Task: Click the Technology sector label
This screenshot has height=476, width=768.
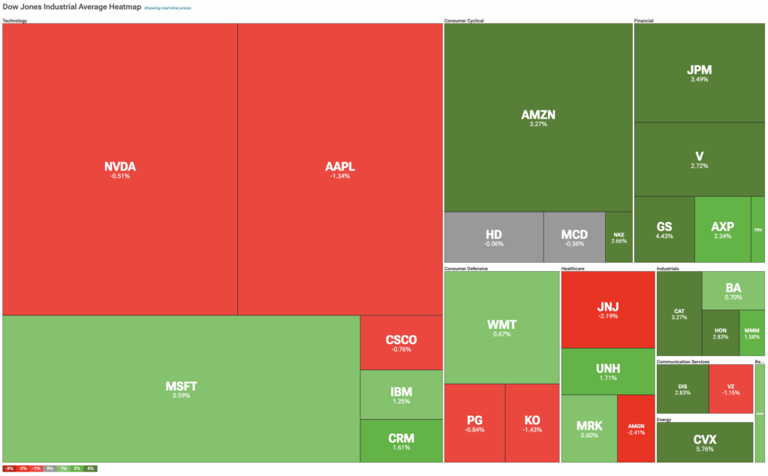Action: click(15, 20)
